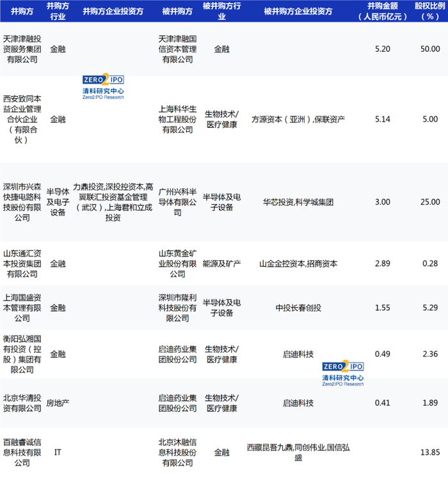
Task: Select acquirer cell 西安致同本益企业管理合伙企业
Action: coord(22,119)
